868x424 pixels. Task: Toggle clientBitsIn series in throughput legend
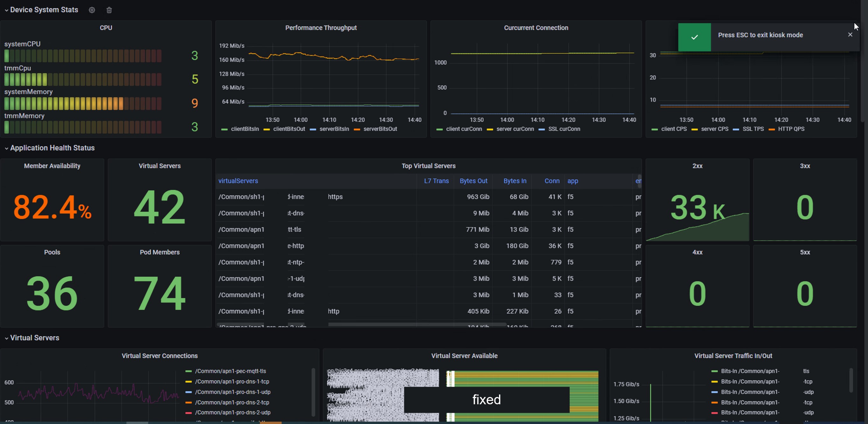coord(245,129)
